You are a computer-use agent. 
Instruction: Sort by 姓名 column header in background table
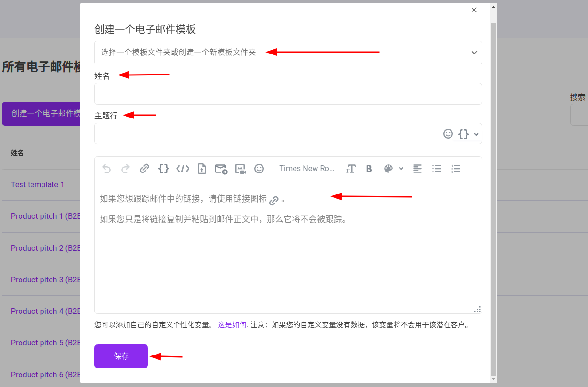[18, 153]
